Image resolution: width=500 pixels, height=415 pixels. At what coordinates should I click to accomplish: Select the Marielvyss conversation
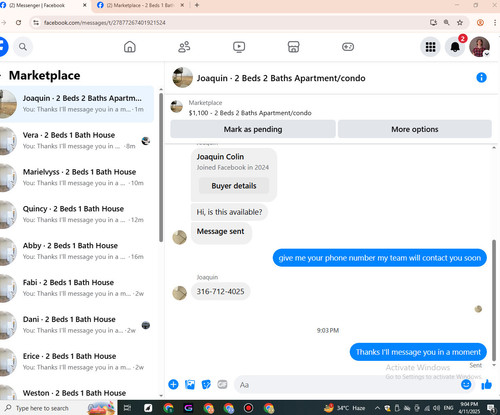[x=77, y=177]
